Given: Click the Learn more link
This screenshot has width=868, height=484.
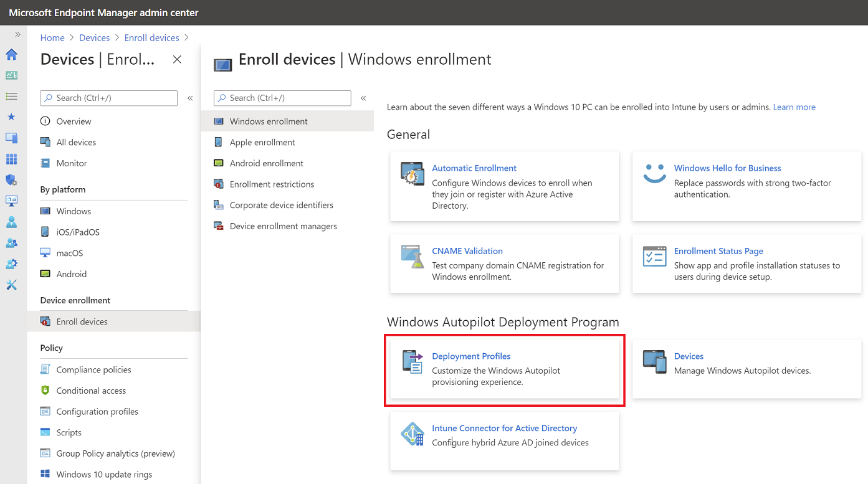Looking at the screenshot, I should pyautogui.click(x=794, y=107).
